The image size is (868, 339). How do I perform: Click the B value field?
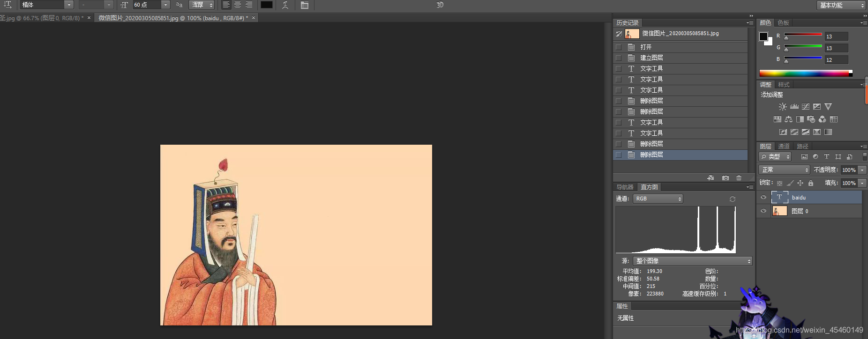[x=837, y=59]
